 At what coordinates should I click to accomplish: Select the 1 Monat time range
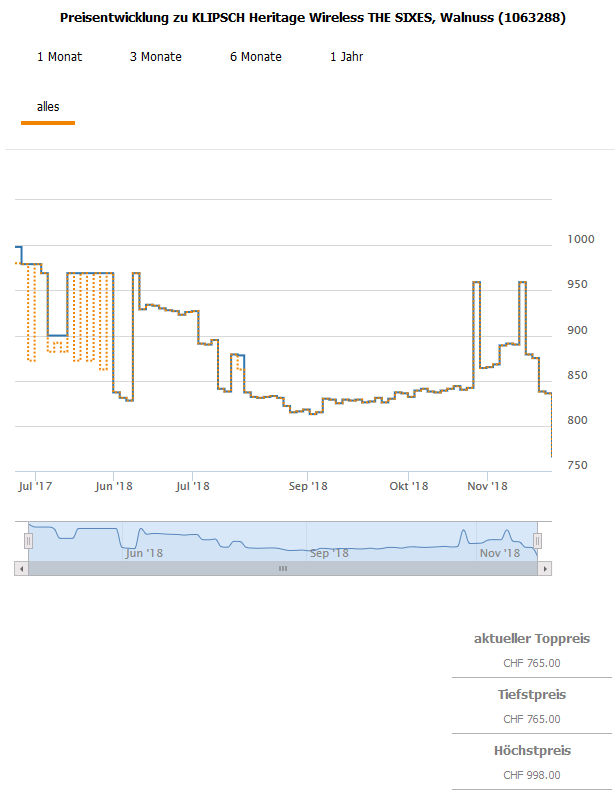59,57
